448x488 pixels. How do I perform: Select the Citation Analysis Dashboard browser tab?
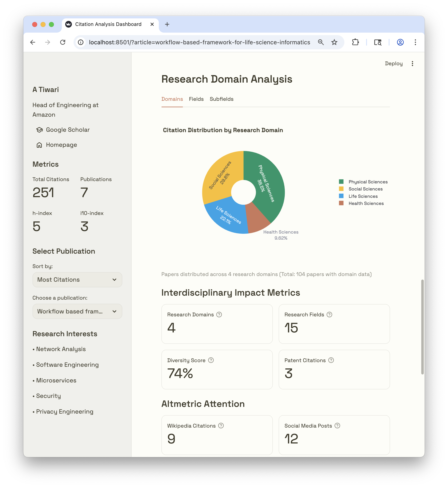pyautogui.click(x=110, y=24)
